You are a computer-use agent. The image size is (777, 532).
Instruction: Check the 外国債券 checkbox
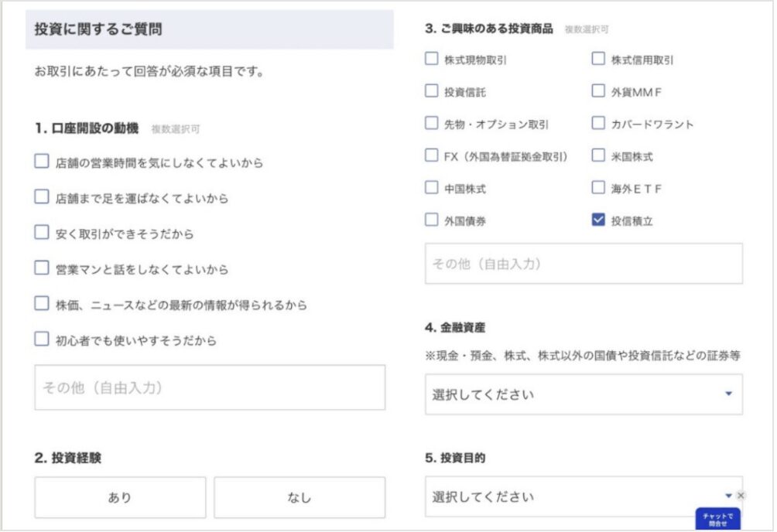point(431,220)
